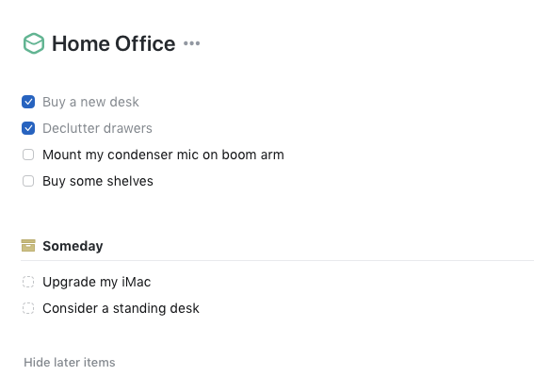Image resolution: width=534 pixels, height=392 pixels.
Task: Check off Mount my condenser mic task
Action: click(28, 155)
